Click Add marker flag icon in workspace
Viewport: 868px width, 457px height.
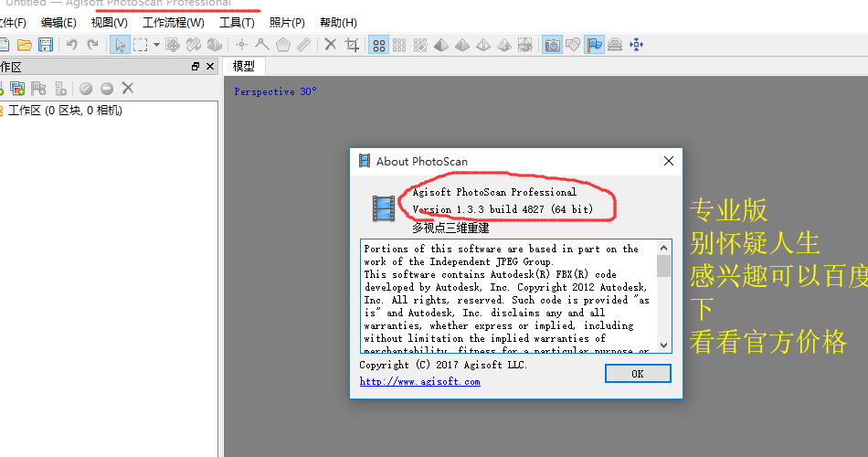pyautogui.click(x=38, y=88)
